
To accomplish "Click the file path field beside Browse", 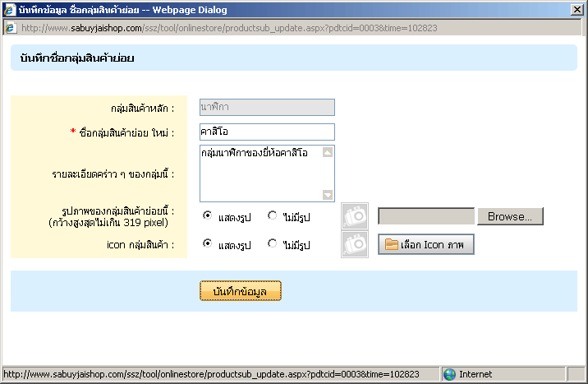I will [426, 216].
